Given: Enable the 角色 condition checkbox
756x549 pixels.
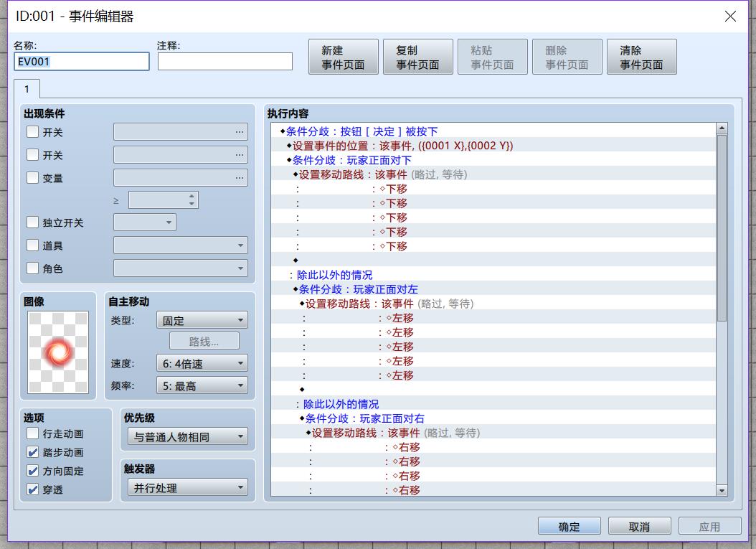Looking at the screenshot, I should 32,268.
